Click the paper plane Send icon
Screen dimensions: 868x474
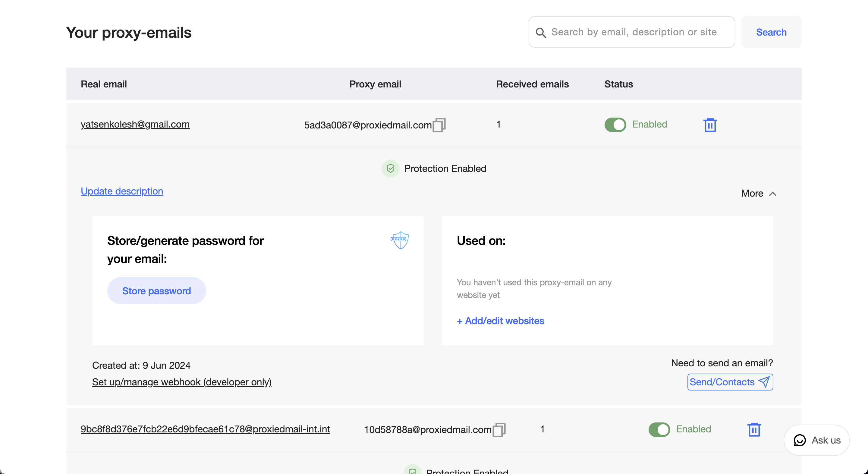coord(764,382)
